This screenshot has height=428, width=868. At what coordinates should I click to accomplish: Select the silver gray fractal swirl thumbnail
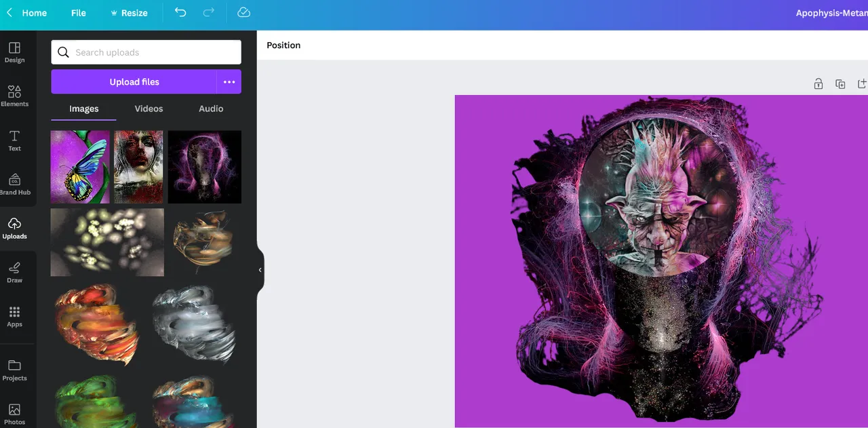tap(195, 324)
